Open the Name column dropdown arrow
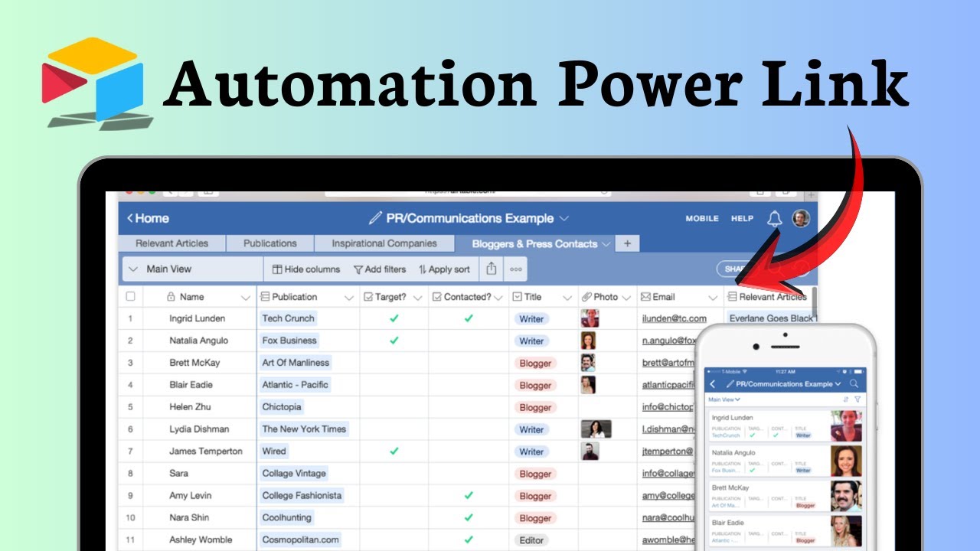 coord(246,298)
